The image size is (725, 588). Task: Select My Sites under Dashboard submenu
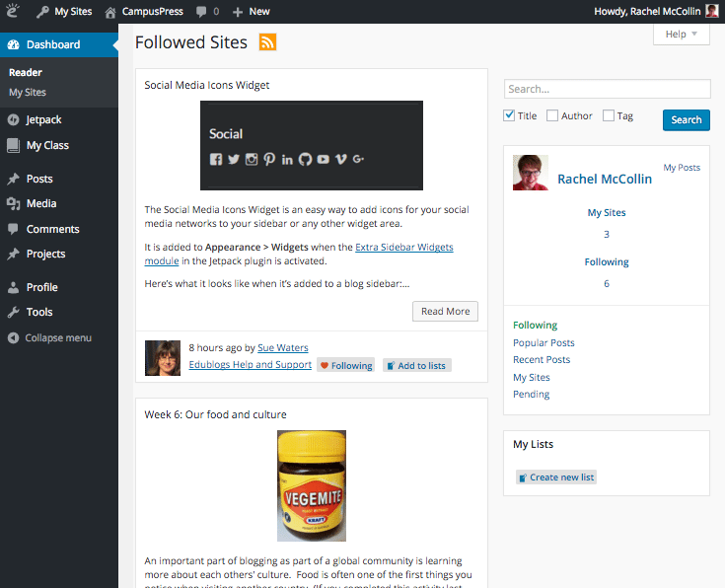pos(28,93)
